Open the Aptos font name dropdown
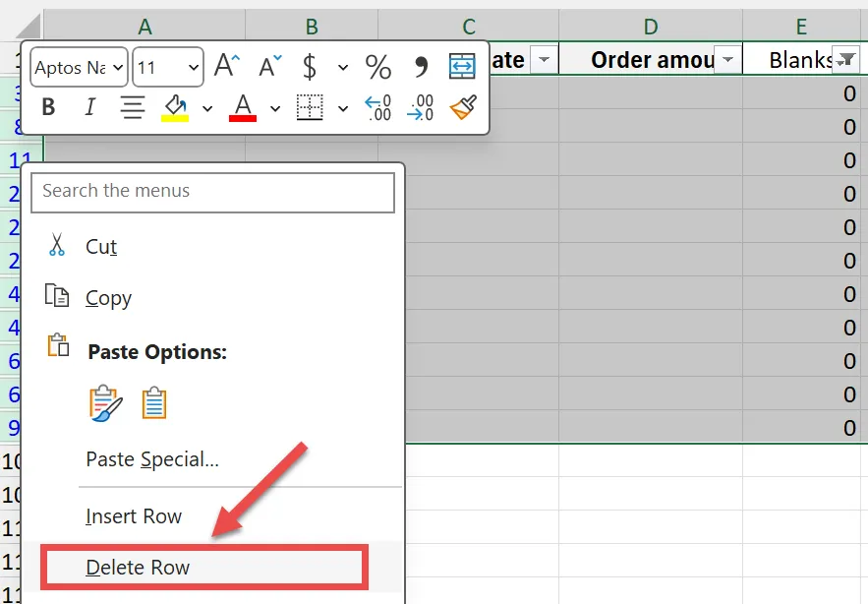Image resolution: width=868 pixels, height=604 pixels. 80,68
